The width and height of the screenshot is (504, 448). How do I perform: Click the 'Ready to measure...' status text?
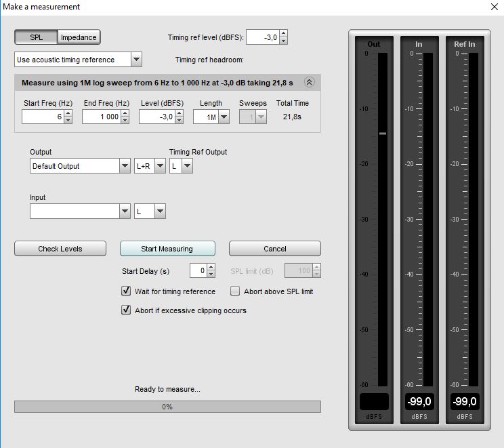coord(167,389)
